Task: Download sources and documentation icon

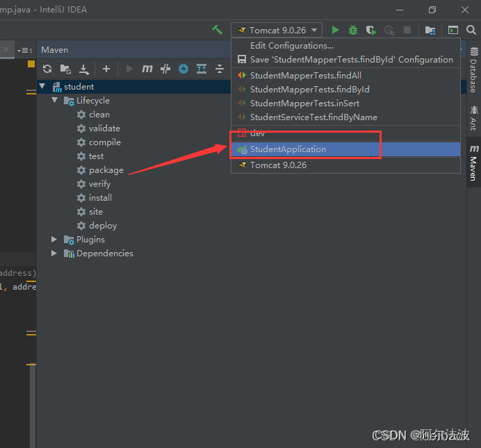Action: [83, 69]
